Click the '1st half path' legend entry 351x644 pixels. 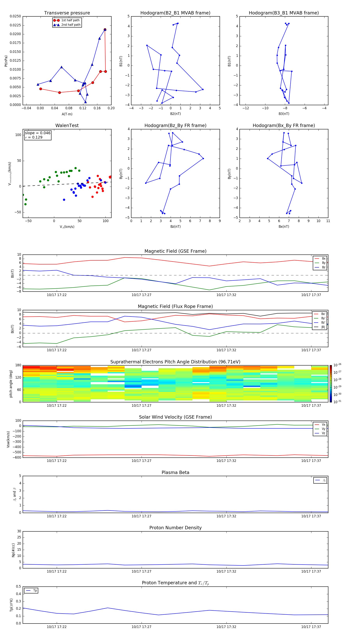[x=67, y=20]
